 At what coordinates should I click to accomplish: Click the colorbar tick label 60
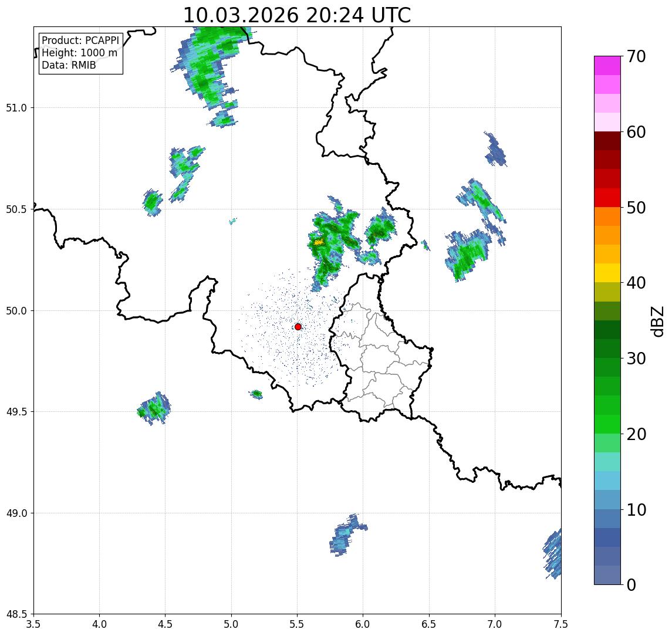pos(636,133)
